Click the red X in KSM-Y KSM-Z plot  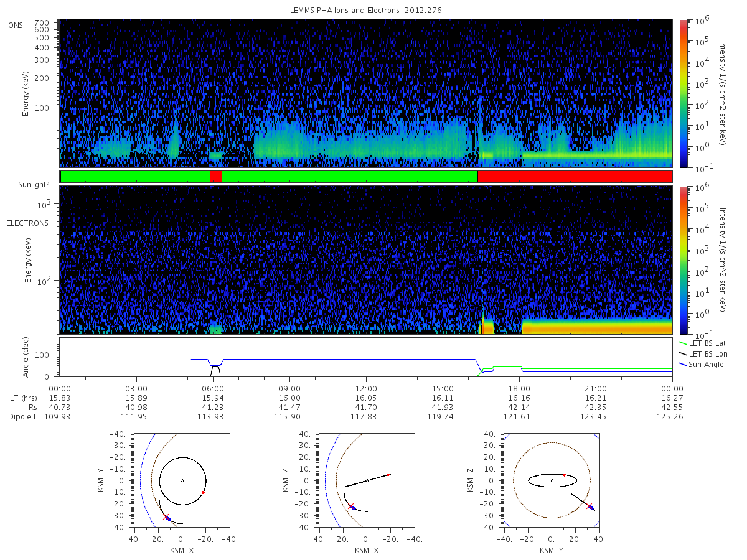click(x=590, y=506)
